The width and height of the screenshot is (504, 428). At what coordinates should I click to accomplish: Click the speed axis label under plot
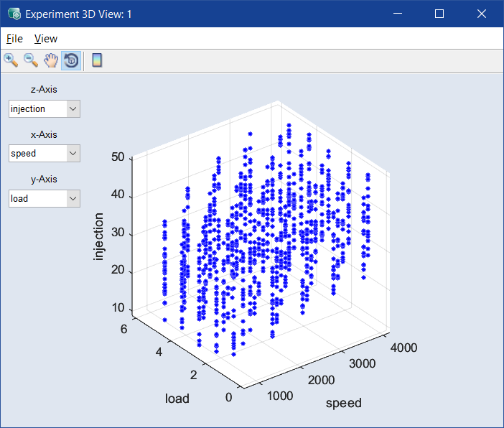point(344,403)
